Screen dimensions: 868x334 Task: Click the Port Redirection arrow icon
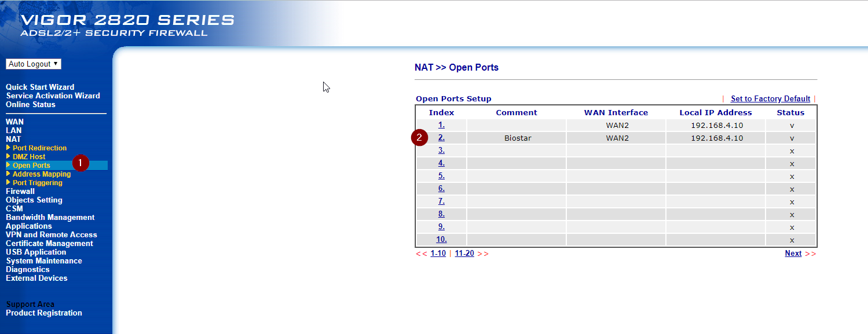[x=8, y=148]
